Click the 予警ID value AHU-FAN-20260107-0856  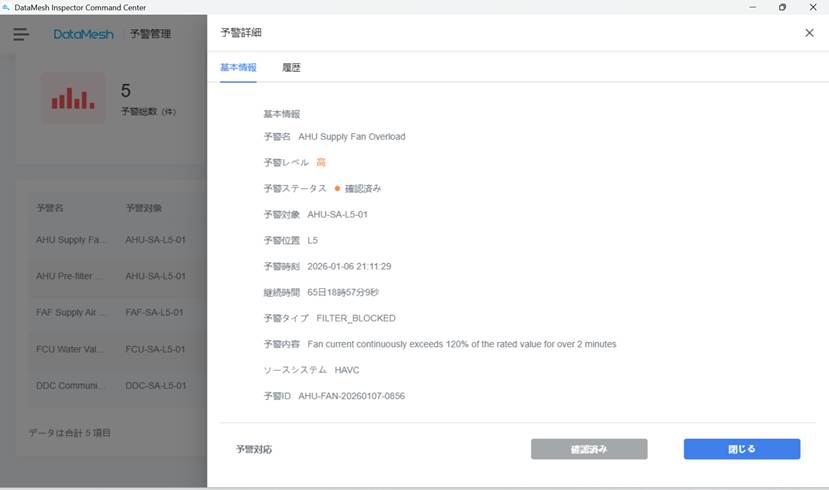click(x=351, y=396)
